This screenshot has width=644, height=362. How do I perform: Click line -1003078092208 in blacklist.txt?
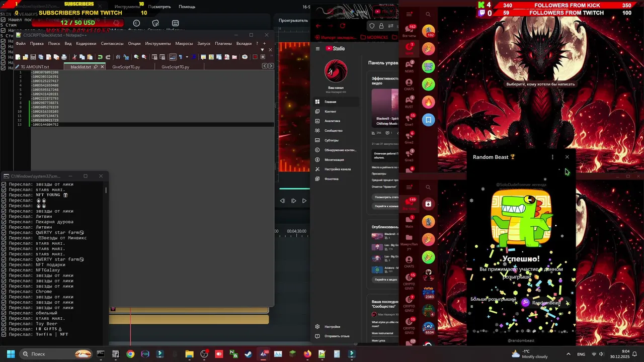pyautogui.click(x=45, y=72)
